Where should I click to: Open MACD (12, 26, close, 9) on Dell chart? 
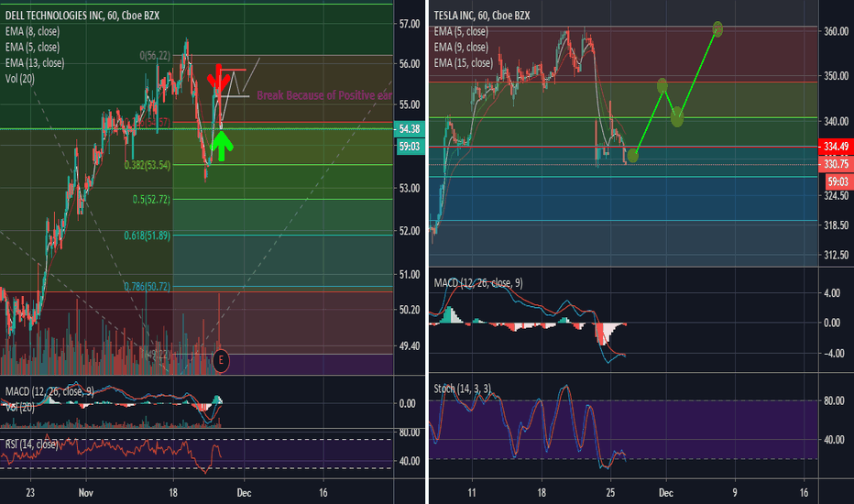coord(49,392)
